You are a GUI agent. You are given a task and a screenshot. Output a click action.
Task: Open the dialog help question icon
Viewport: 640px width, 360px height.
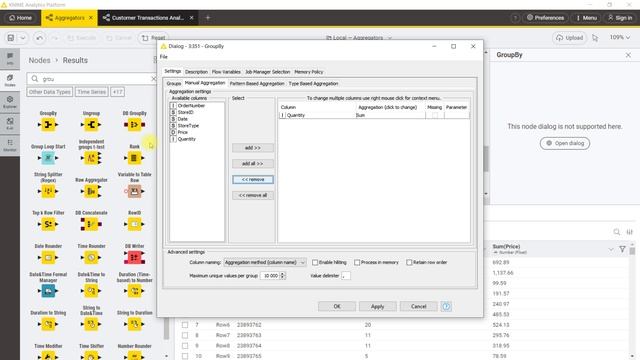pyautogui.click(x=446, y=306)
